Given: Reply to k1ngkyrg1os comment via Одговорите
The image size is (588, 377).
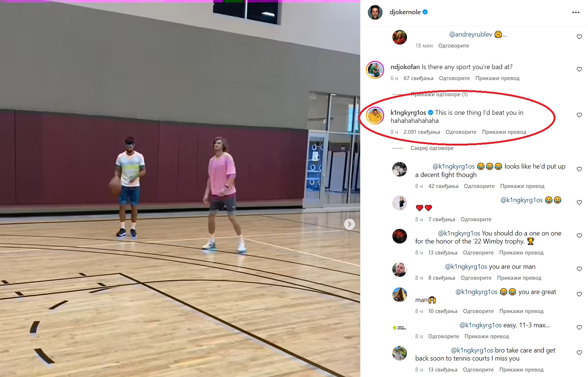Looking at the screenshot, I should tap(461, 132).
